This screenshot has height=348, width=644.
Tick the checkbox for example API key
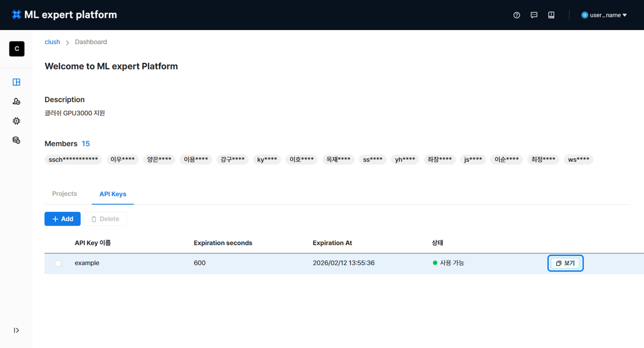pos(58,263)
